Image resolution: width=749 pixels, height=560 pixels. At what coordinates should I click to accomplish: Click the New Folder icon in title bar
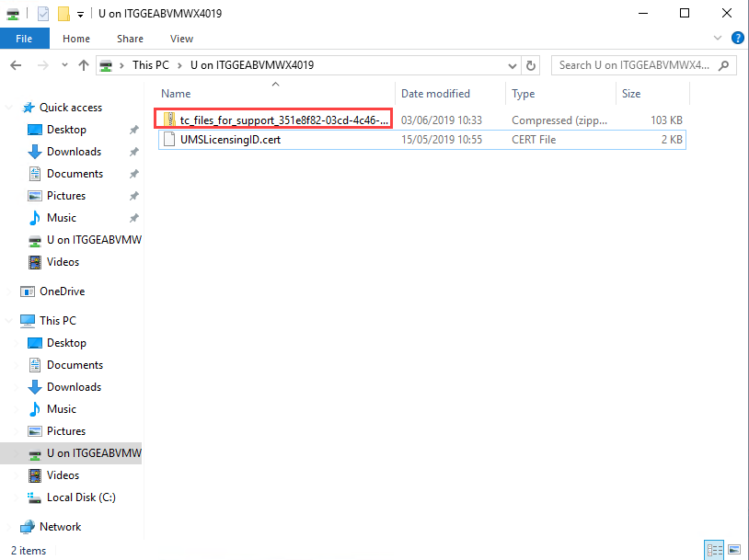click(x=63, y=14)
